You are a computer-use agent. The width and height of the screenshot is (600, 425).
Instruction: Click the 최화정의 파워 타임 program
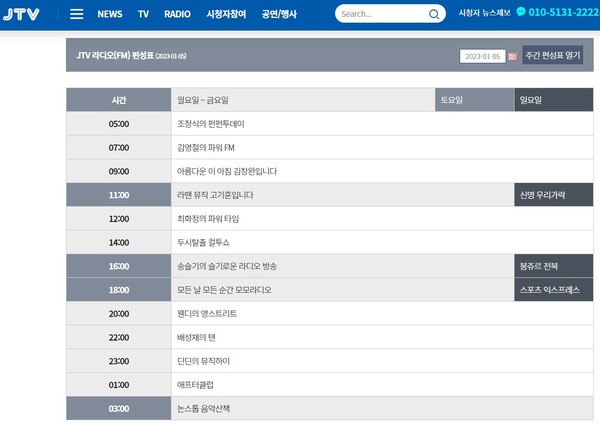coord(208,219)
